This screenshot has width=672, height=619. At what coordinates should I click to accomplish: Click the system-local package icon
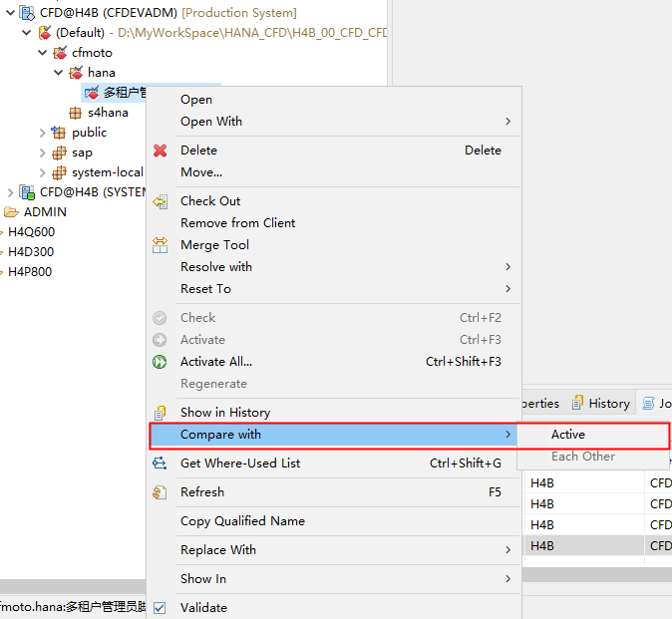59,172
